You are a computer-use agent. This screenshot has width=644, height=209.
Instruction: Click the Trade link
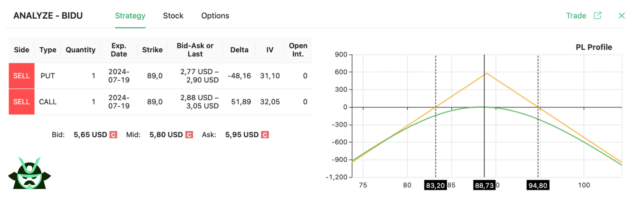click(x=576, y=16)
